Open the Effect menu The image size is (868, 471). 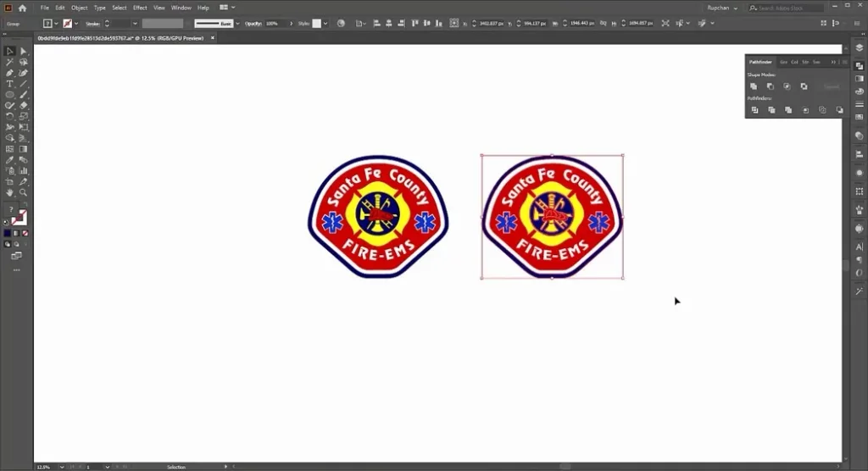pos(140,8)
